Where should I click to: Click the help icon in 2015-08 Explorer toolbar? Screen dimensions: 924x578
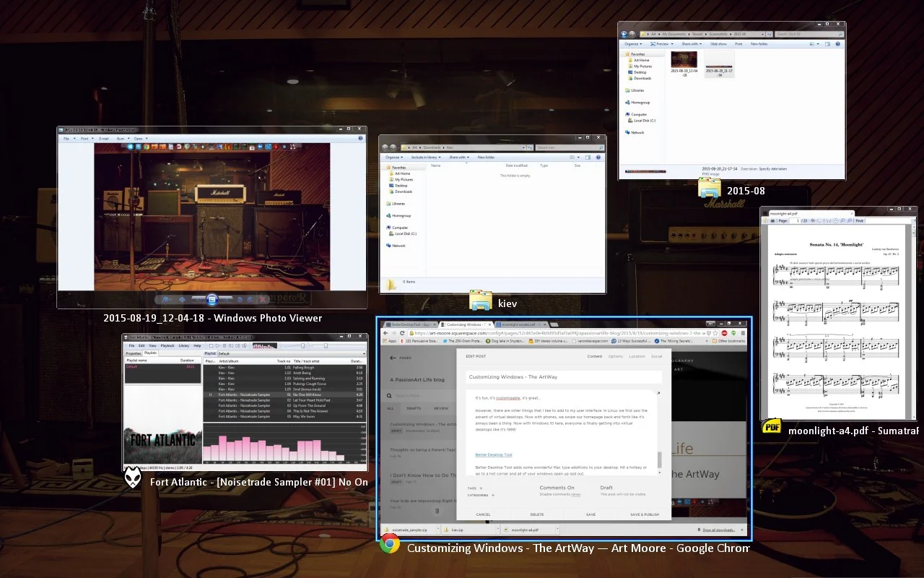pyautogui.click(x=839, y=44)
